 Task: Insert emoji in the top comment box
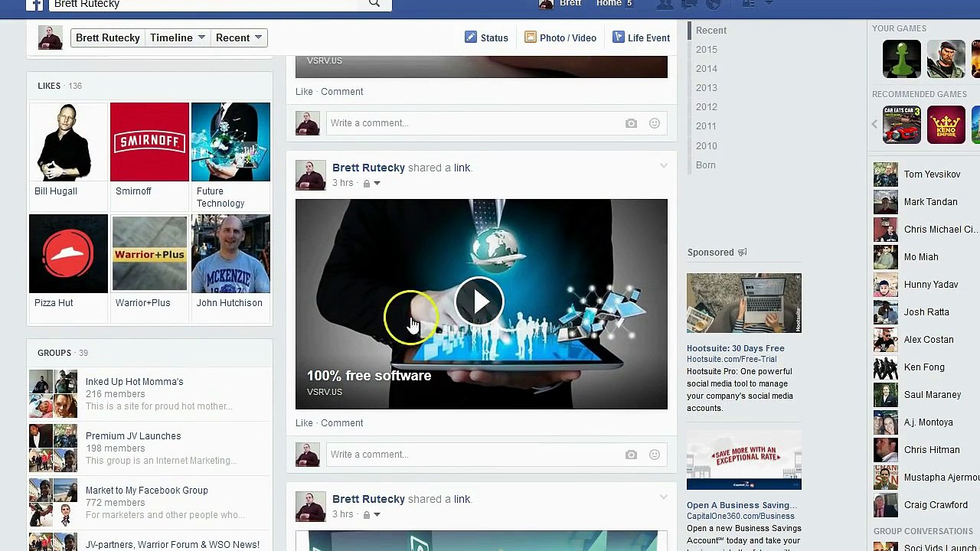tap(655, 123)
